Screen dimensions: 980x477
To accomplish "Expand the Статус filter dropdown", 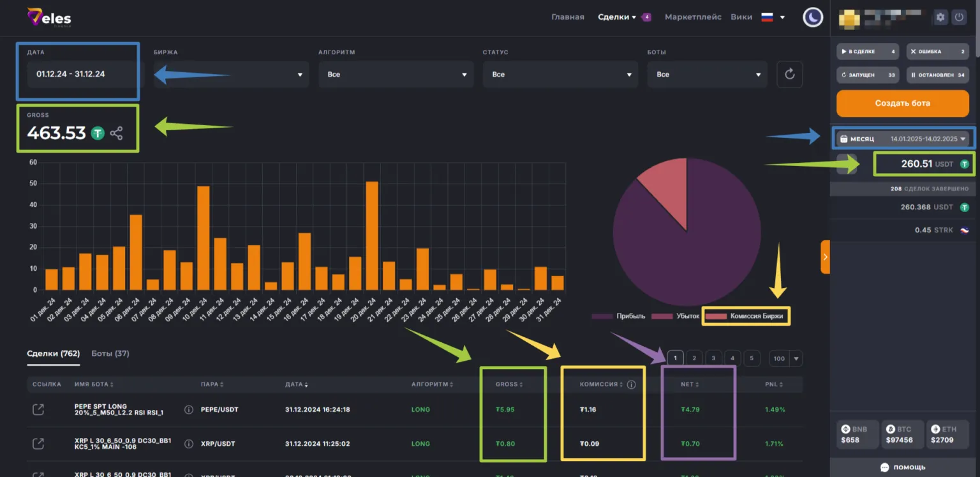I will click(560, 74).
